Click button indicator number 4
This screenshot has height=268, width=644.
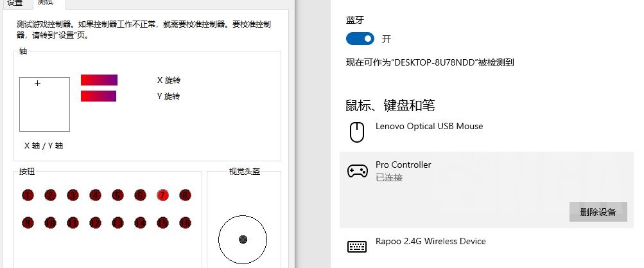(95, 195)
